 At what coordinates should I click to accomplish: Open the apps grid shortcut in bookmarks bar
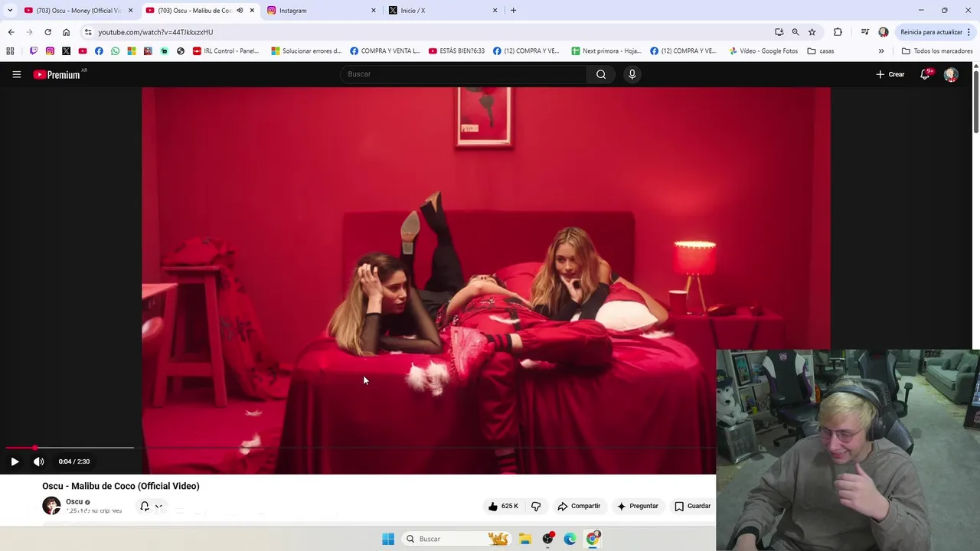(x=10, y=51)
